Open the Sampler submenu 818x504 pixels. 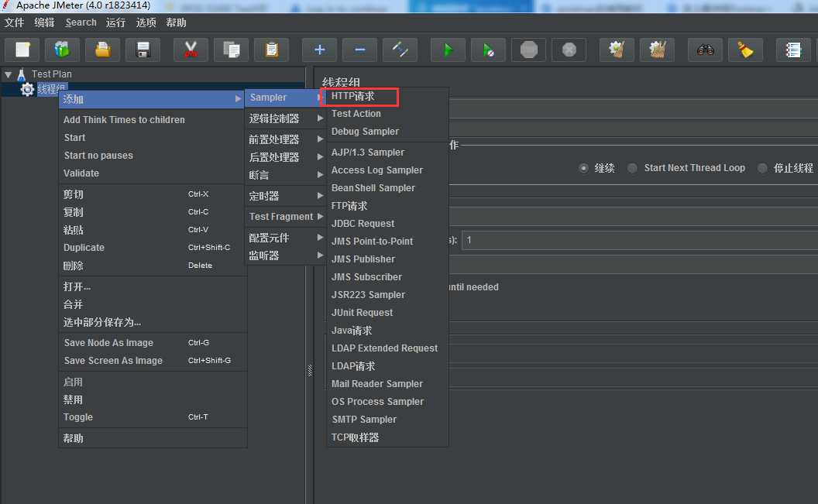285,98
